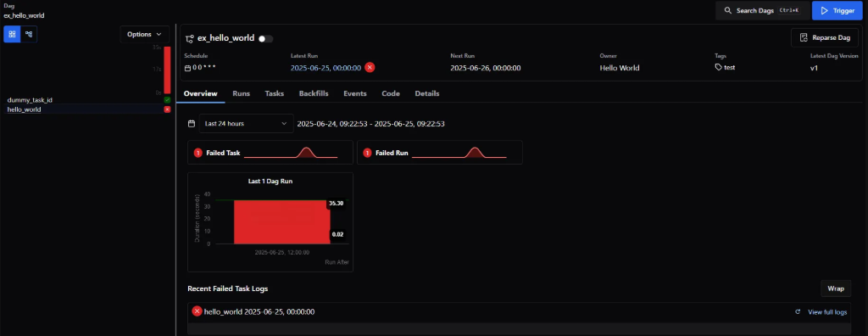Click the red run duration bar in grid

point(167,70)
